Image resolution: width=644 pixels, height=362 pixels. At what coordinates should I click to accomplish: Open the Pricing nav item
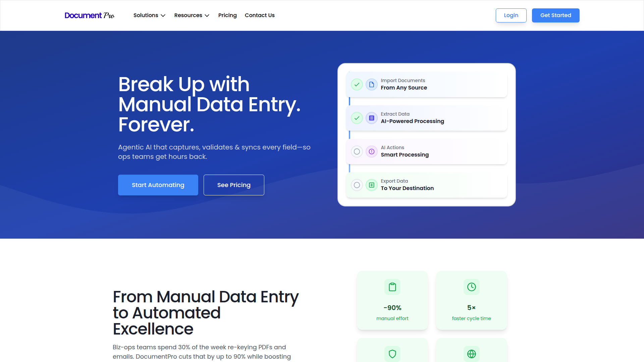click(227, 15)
